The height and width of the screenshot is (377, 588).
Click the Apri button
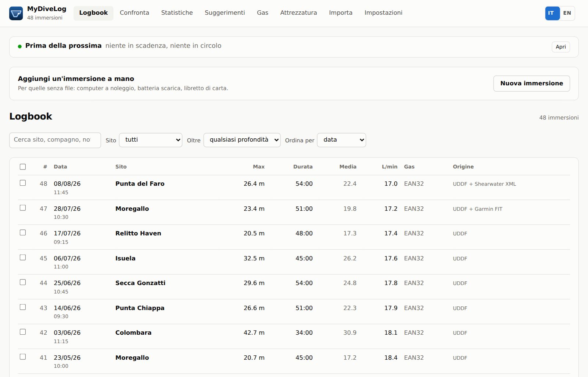(x=560, y=47)
